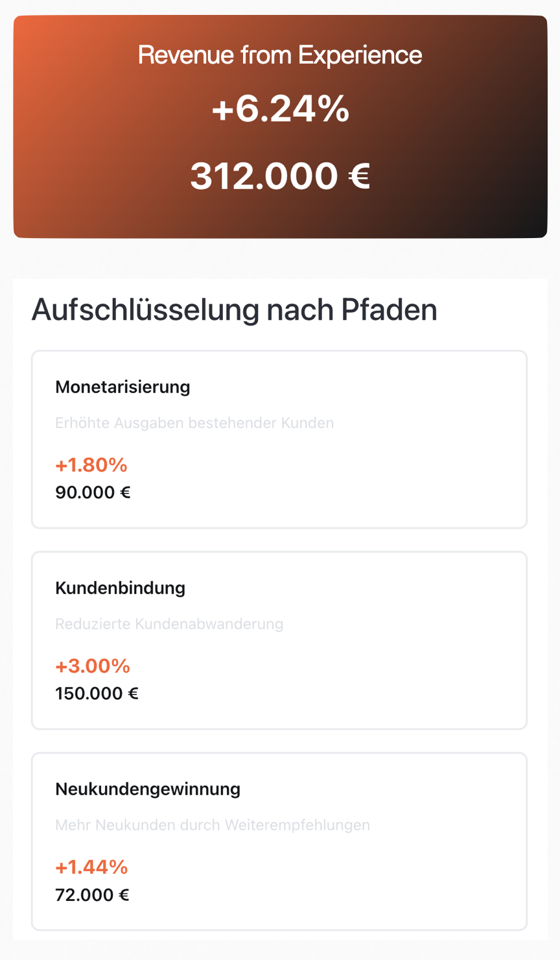This screenshot has height=960, width=560.
Task: Click the Aufschlüsselung nach Pfaden heading
Action: (234, 309)
